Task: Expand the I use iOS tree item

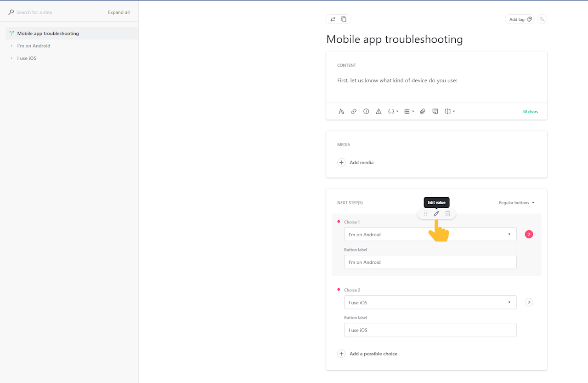Action: coord(11,58)
